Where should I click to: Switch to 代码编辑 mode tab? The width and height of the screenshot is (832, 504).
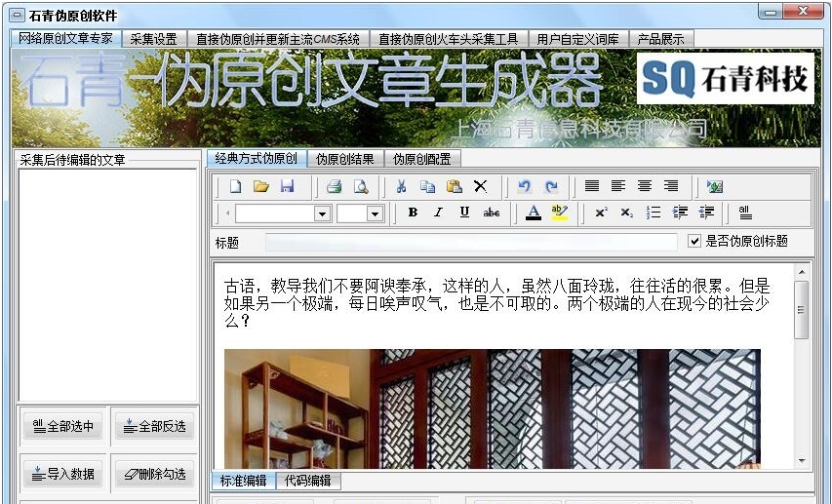pos(308,481)
